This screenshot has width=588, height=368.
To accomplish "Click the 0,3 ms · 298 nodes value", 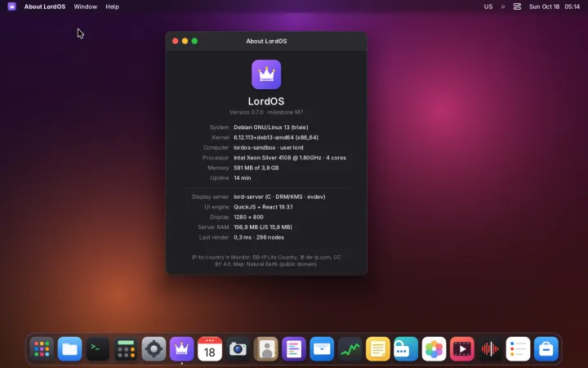I will click(x=259, y=237).
